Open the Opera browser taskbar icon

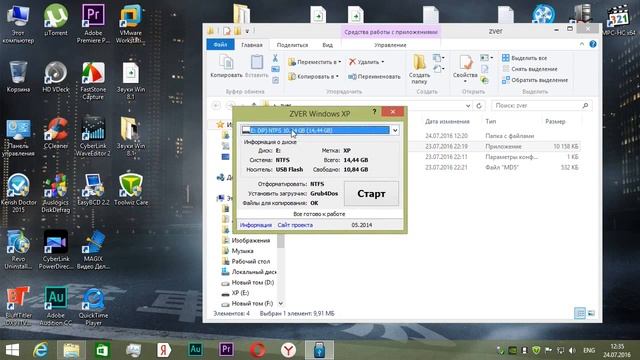click(257, 350)
